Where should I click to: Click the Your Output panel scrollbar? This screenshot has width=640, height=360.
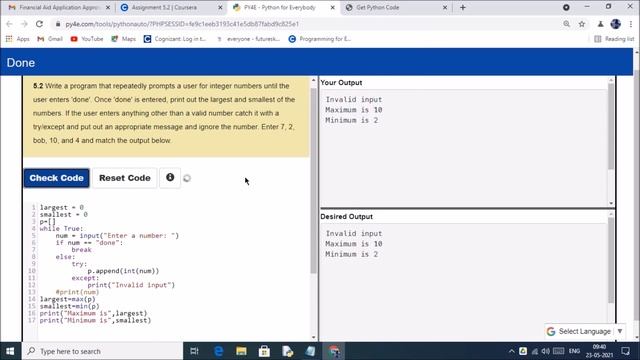pos(611,127)
